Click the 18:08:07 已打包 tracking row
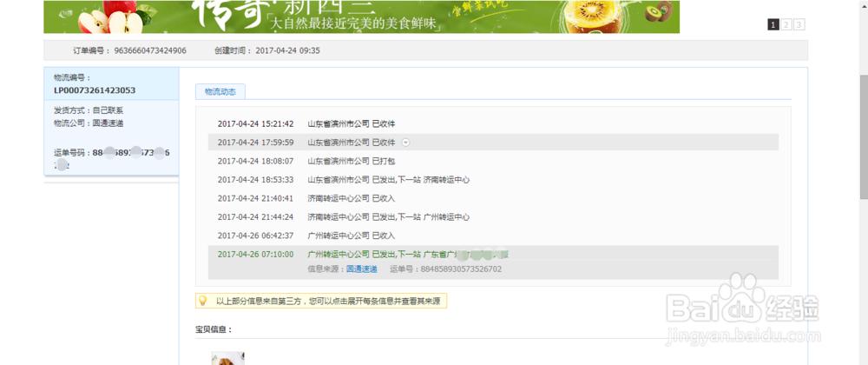The height and width of the screenshot is (365, 868). tap(493, 161)
